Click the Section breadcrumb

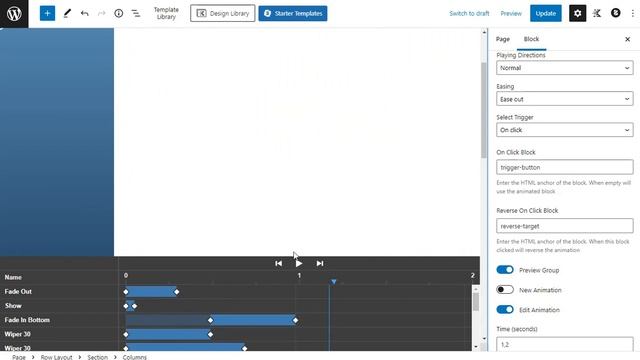pos(98,357)
